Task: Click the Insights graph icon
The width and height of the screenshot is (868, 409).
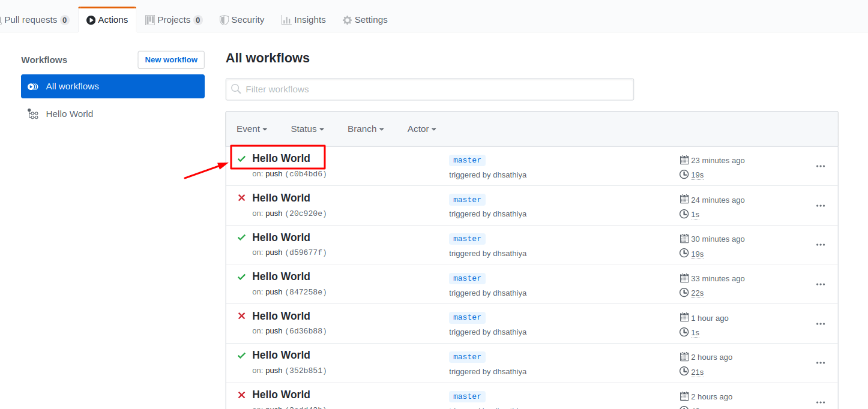Action: (286, 20)
